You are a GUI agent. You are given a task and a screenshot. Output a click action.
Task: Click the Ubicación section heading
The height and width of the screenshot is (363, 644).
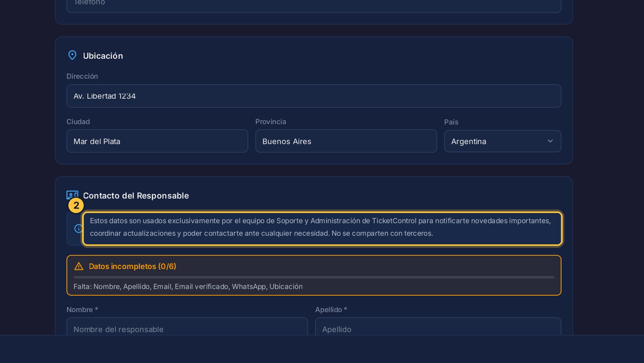click(x=103, y=56)
